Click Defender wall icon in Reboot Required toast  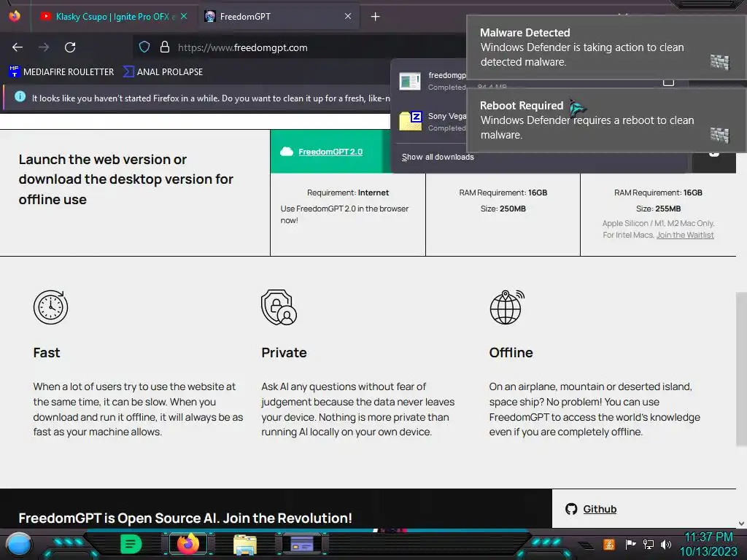[x=719, y=135]
